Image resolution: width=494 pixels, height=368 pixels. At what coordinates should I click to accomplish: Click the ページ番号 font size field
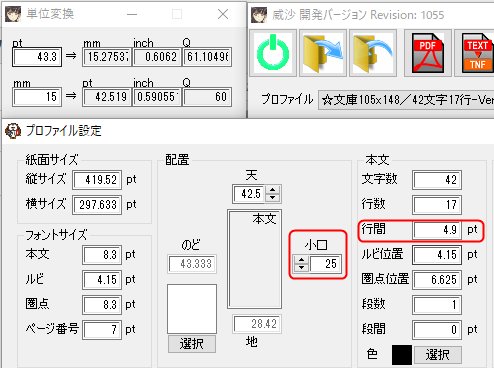(102, 330)
